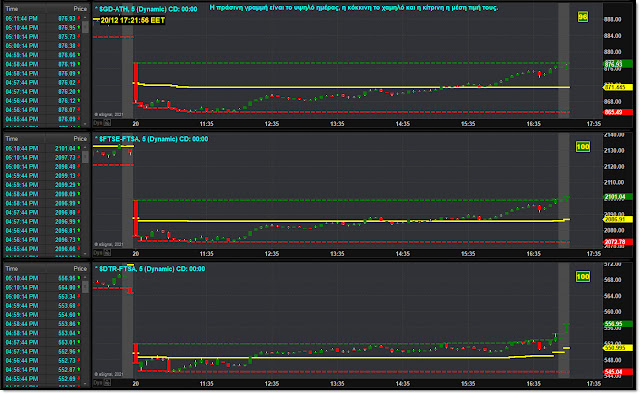This screenshot has height=394, width=640.
Task: Click the 2130.00 label on $FTSE-FTSA price axis
Action: 614,151
